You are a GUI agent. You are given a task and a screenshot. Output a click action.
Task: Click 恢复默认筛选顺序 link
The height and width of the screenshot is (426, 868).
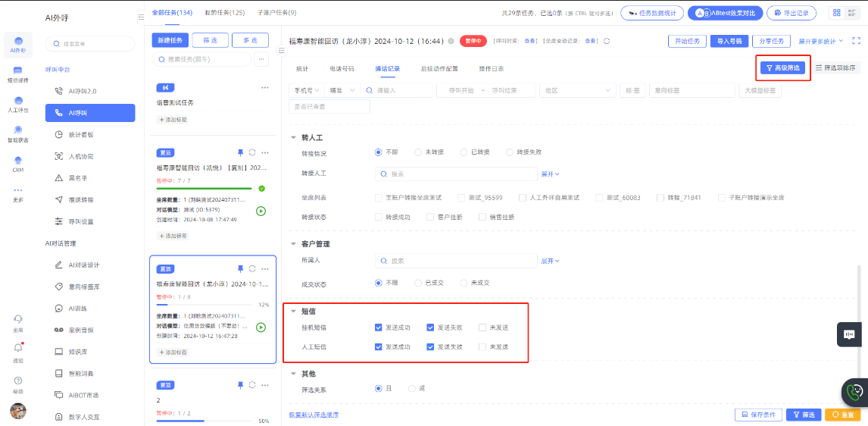(x=314, y=415)
